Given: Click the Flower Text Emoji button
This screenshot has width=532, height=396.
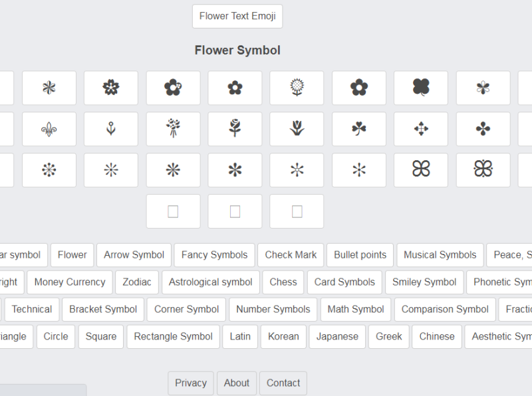Looking at the screenshot, I should [x=237, y=17].
